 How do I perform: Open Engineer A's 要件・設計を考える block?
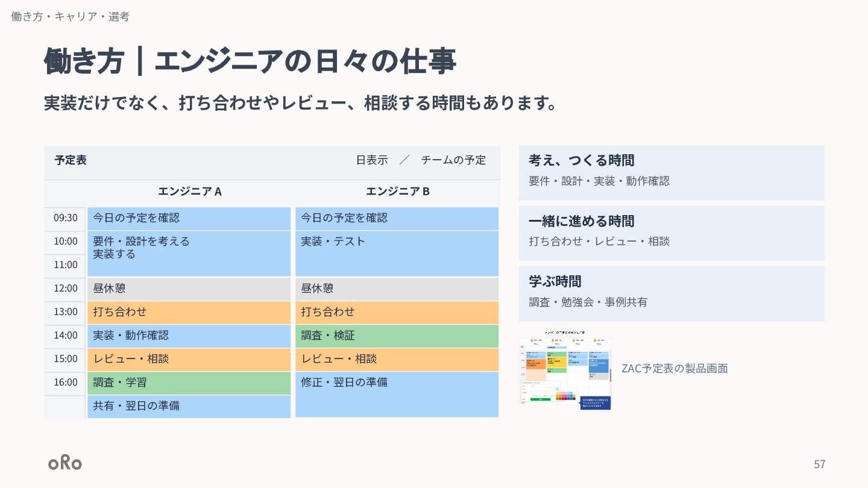tap(189, 254)
